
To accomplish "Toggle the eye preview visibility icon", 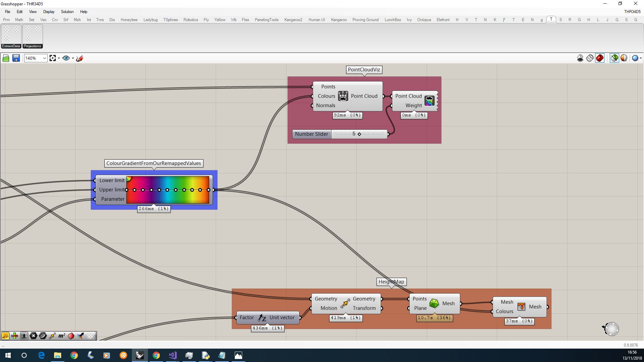I will [66, 58].
